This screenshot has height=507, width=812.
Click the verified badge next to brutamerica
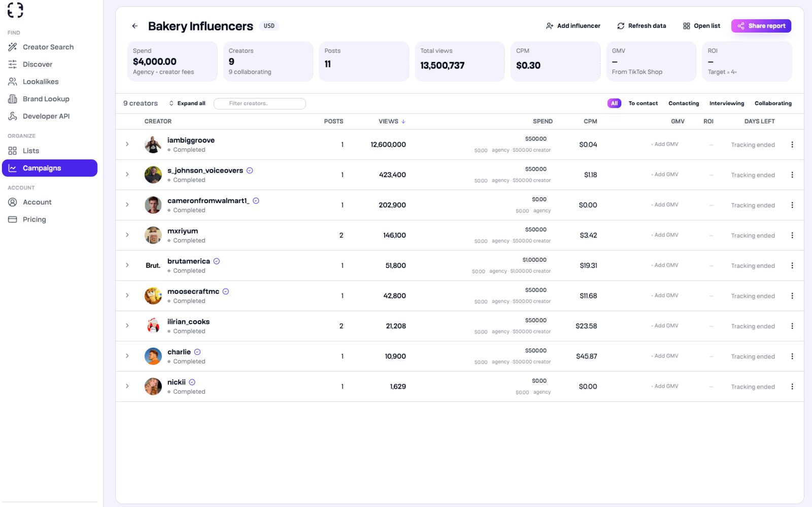(x=217, y=261)
